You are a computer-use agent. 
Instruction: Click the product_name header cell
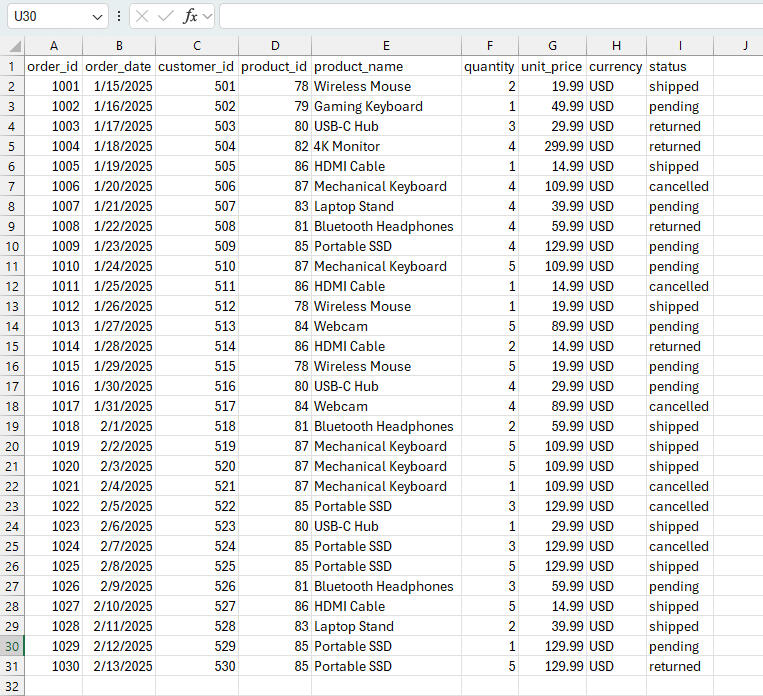386,66
